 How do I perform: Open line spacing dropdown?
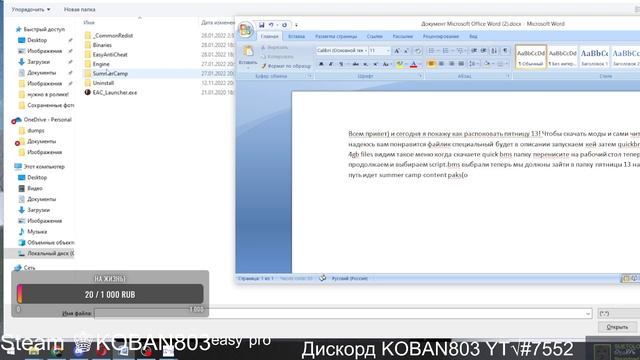click(x=473, y=64)
